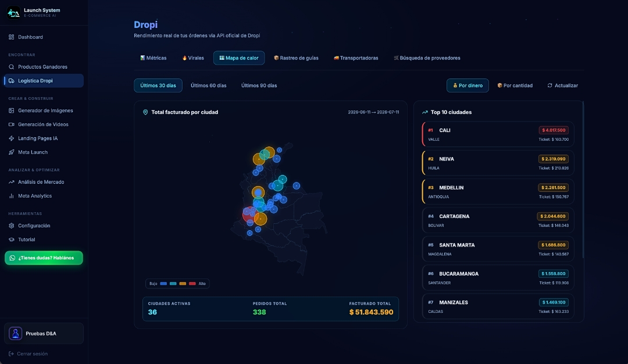Screen dimensions: 628x364
Task: Click the Actualizar refresh button
Action: pos(563,85)
